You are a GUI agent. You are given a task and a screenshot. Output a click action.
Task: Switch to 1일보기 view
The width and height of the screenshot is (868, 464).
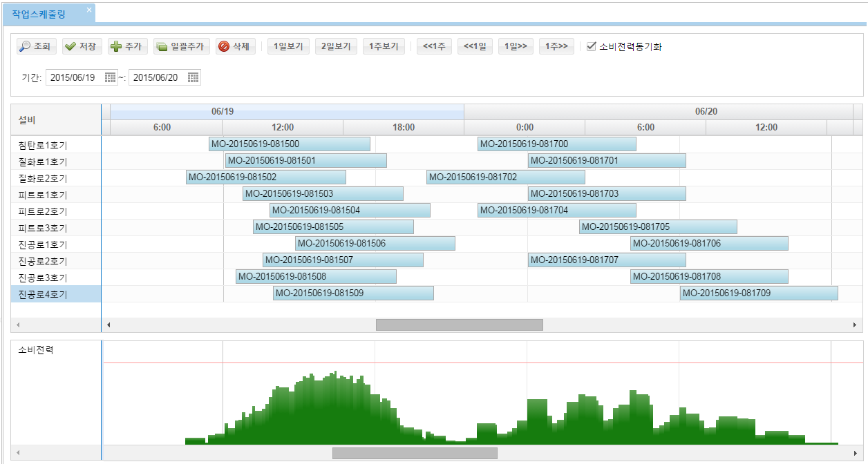(289, 46)
